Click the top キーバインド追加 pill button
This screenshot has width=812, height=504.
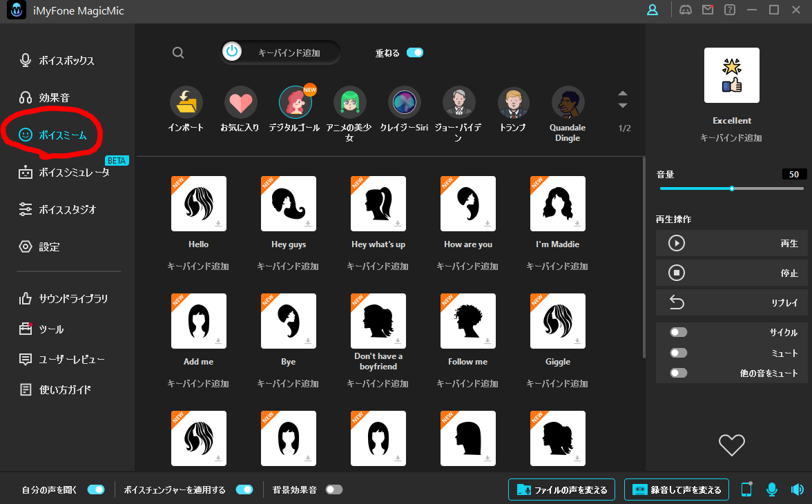pos(280,52)
